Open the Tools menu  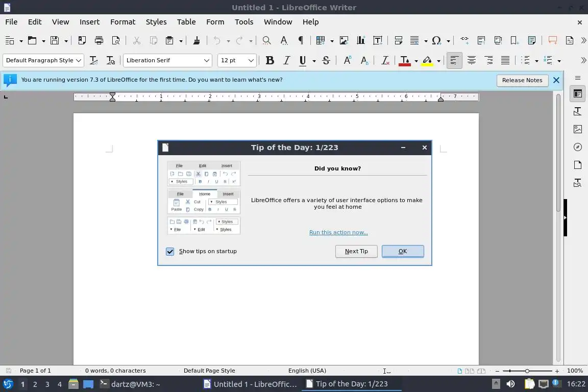tap(244, 22)
